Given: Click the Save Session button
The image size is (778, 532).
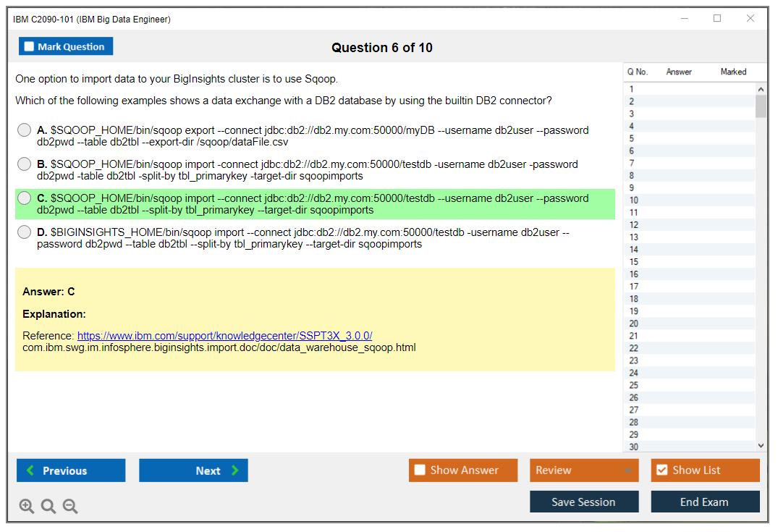Looking at the screenshot, I should point(584,502).
